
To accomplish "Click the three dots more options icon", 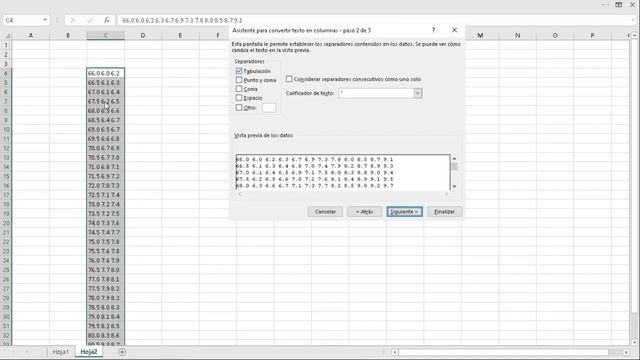I will tap(605, 5).
